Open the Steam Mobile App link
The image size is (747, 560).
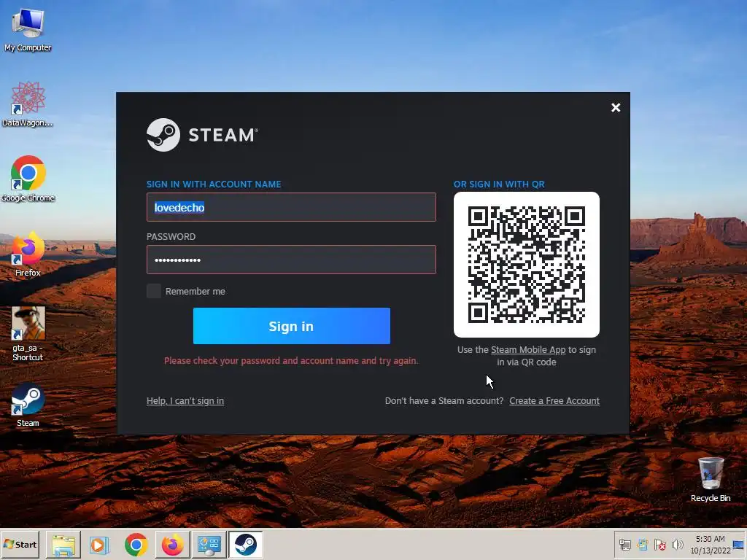(x=528, y=349)
